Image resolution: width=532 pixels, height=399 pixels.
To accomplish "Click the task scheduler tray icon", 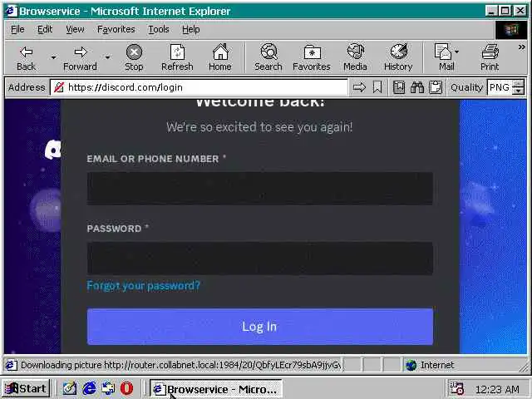I will (x=456, y=389).
